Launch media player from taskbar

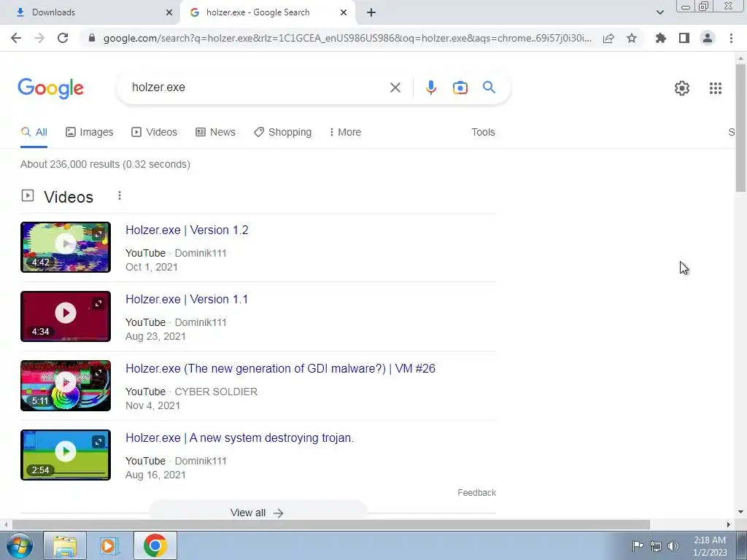pos(109,545)
